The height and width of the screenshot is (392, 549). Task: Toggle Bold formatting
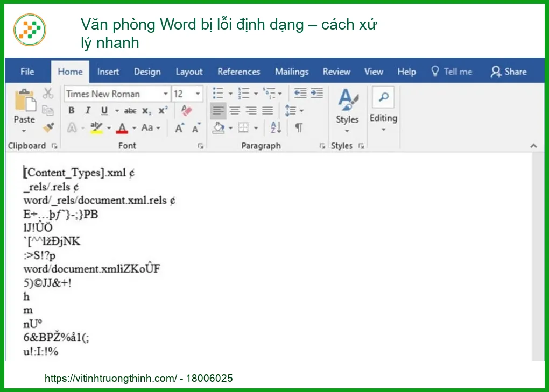[x=72, y=110]
